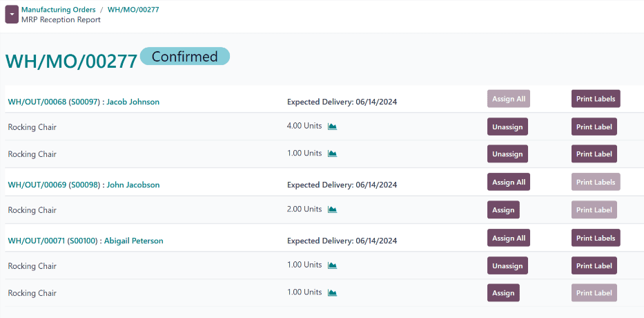Unassign first Rocking Chair under Abigail Peterson
The height and width of the screenshot is (318, 644).
(x=507, y=265)
